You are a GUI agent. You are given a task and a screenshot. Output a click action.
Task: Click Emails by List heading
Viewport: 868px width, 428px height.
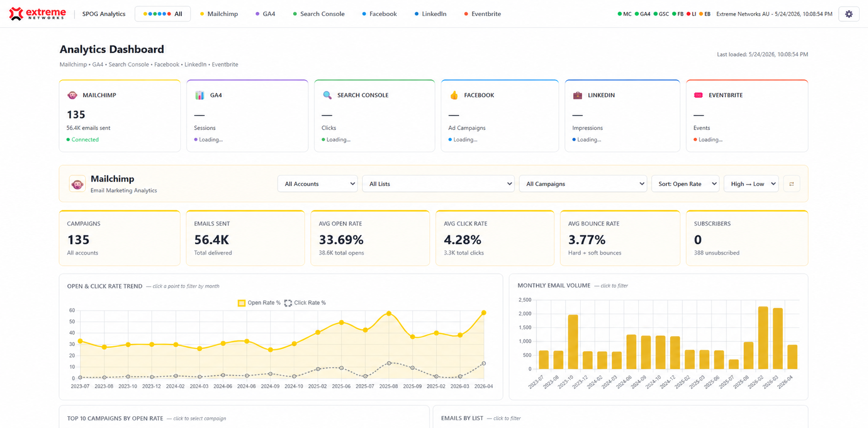462,418
